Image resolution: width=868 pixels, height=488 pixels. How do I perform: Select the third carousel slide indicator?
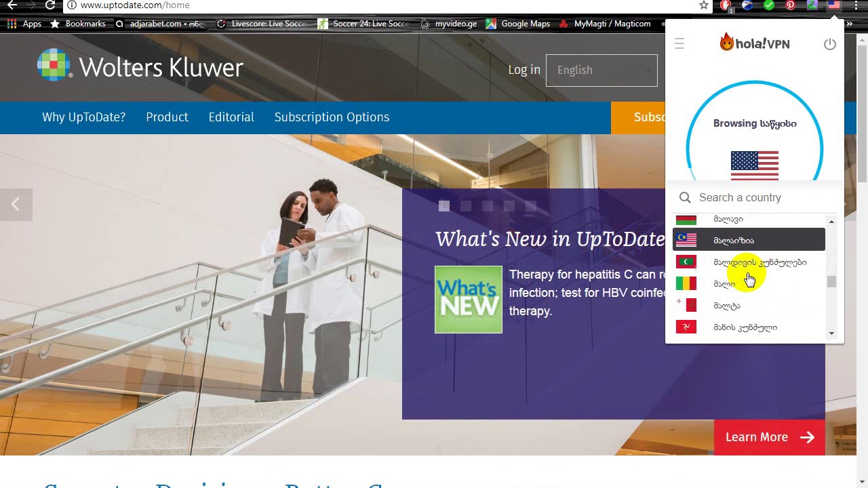coord(488,206)
